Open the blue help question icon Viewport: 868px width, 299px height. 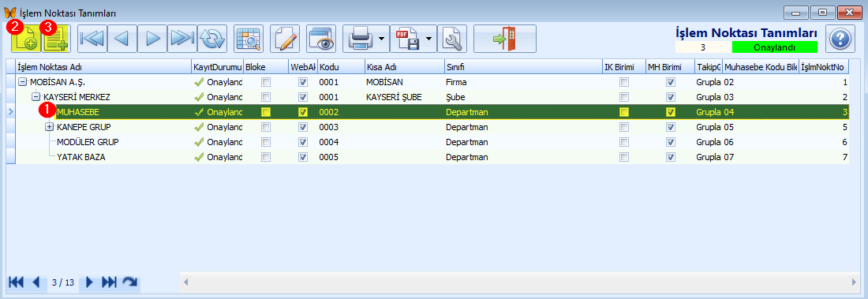pyautogui.click(x=840, y=39)
